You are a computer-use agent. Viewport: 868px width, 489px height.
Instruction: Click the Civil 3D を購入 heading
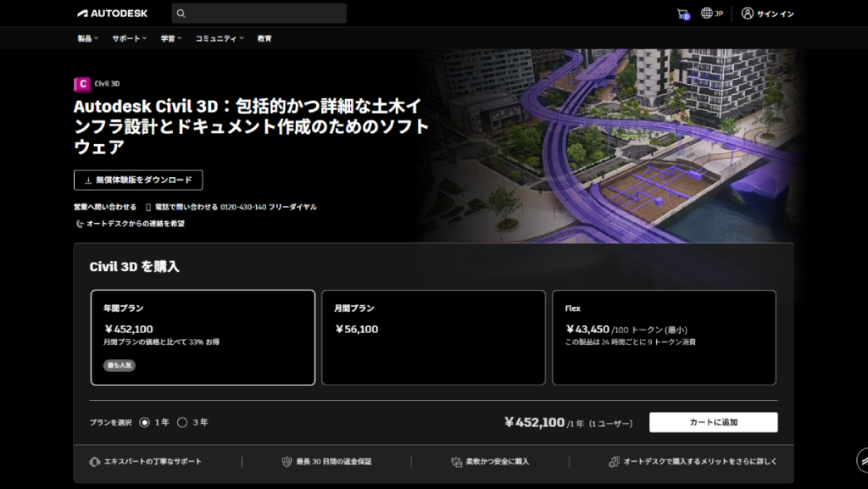pyautogui.click(x=135, y=267)
